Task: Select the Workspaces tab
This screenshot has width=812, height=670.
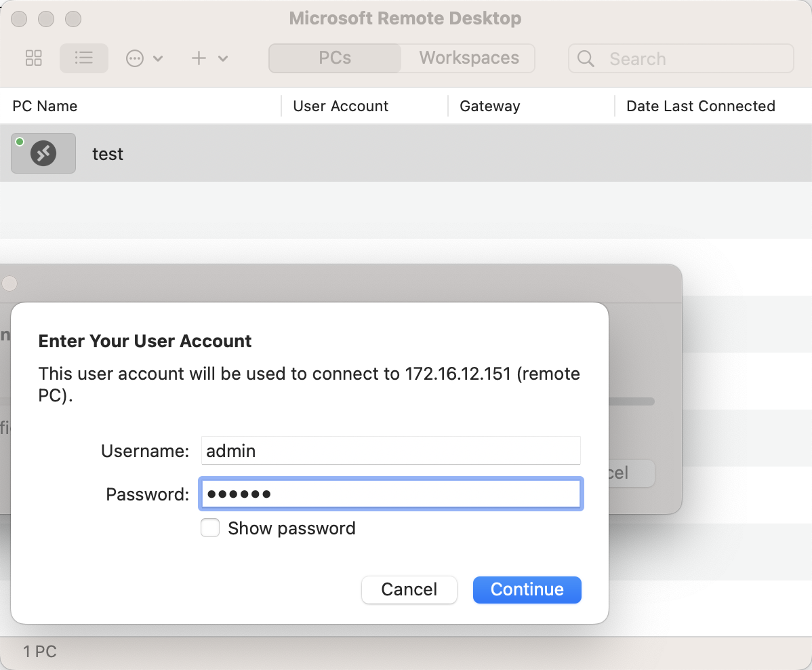Action: pos(468,58)
